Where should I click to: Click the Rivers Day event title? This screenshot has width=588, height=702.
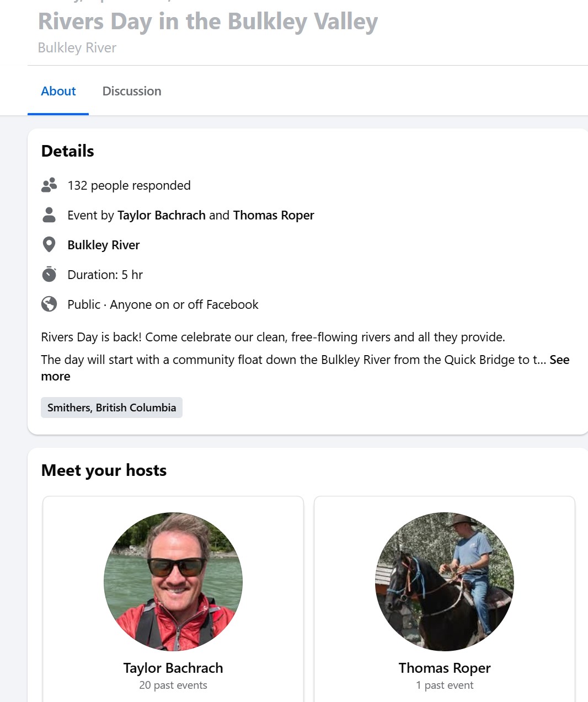pyautogui.click(x=208, y=22)
